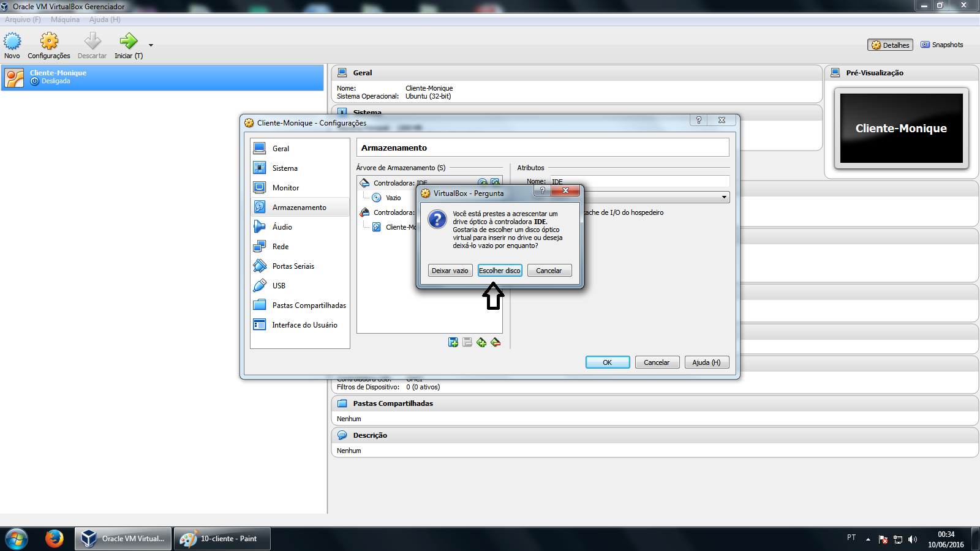Click Nome input field showing IDE
980x551 pixels.
(639, 181)
